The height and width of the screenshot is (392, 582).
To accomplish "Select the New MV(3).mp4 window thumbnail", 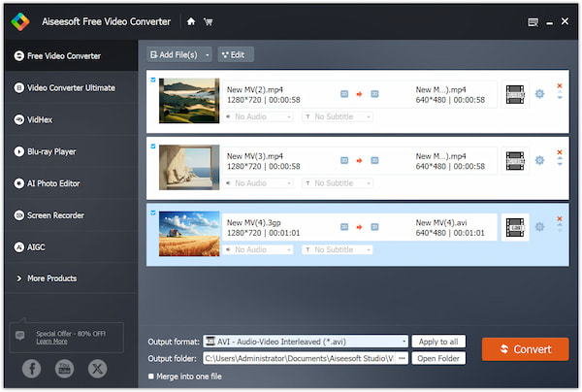I will tap(189, 167).
